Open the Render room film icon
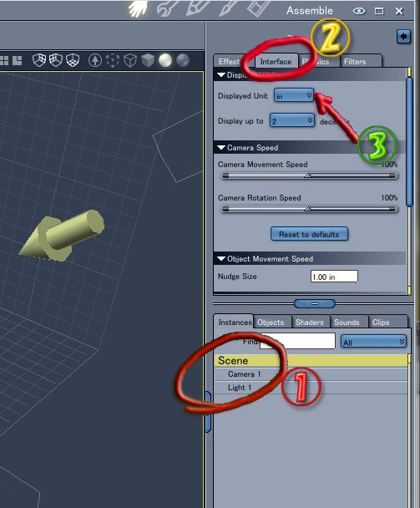 point(259,8)
